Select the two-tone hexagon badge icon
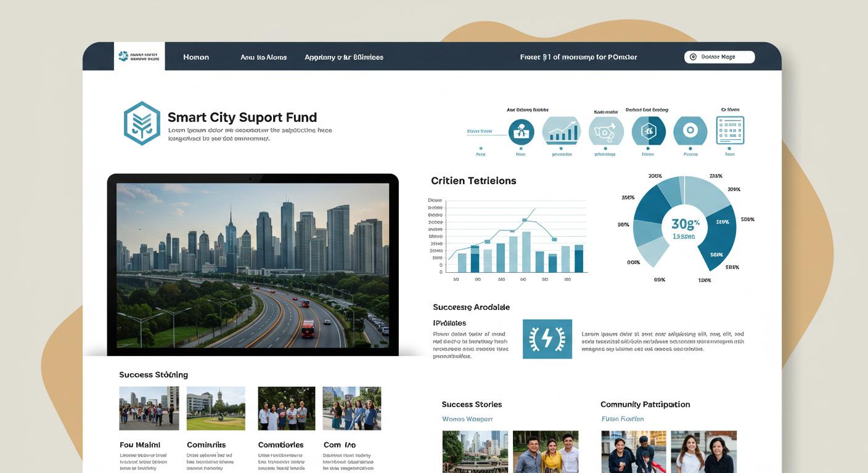868x473 pixels. coord(649,131)
